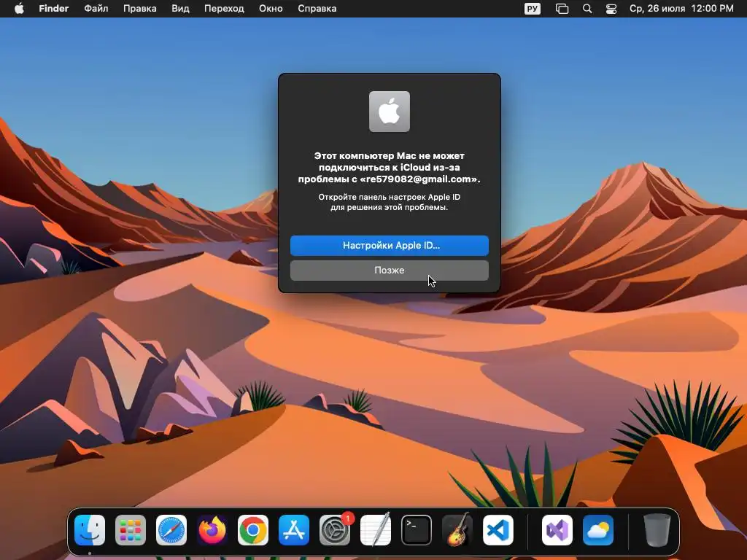Click the date and time in menu bar

tap(681, 9)
